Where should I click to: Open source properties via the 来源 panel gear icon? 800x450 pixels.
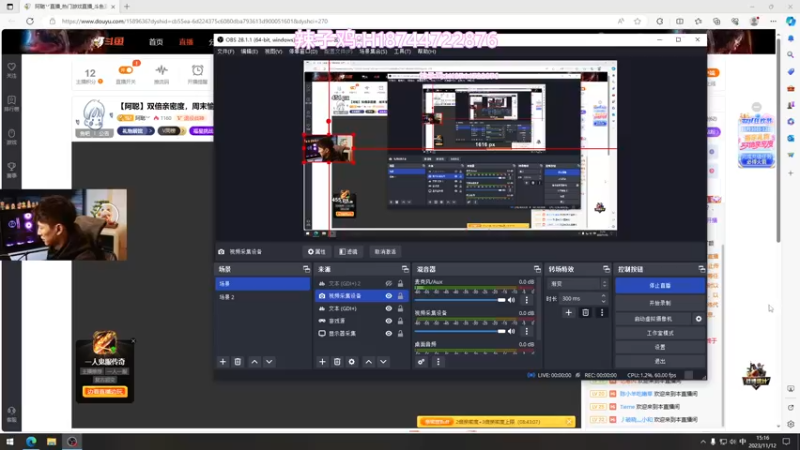point(352,362)
